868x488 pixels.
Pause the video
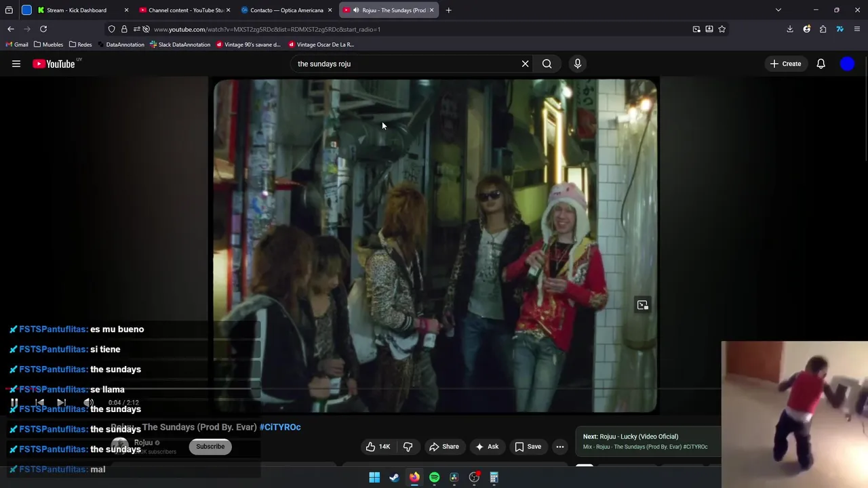pyautogui.click(x=14, y=403)
